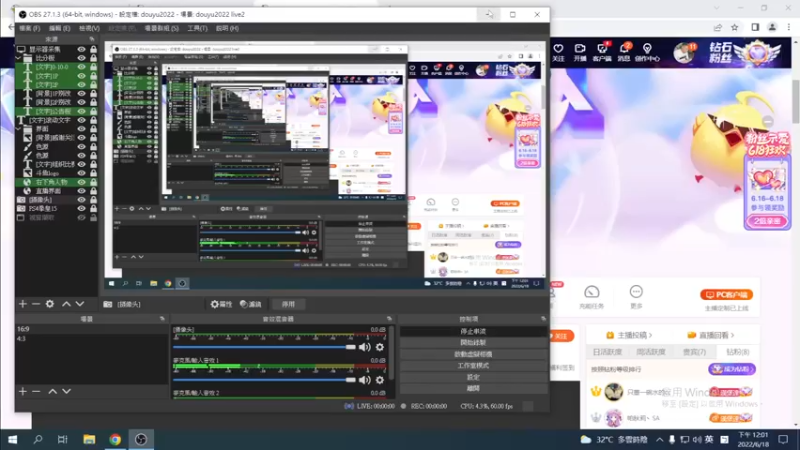Switch to 贵宾(7) tab on Douyu
This screenshot has height=450, width=800.
pyautogui.click(x=694, y=352)
